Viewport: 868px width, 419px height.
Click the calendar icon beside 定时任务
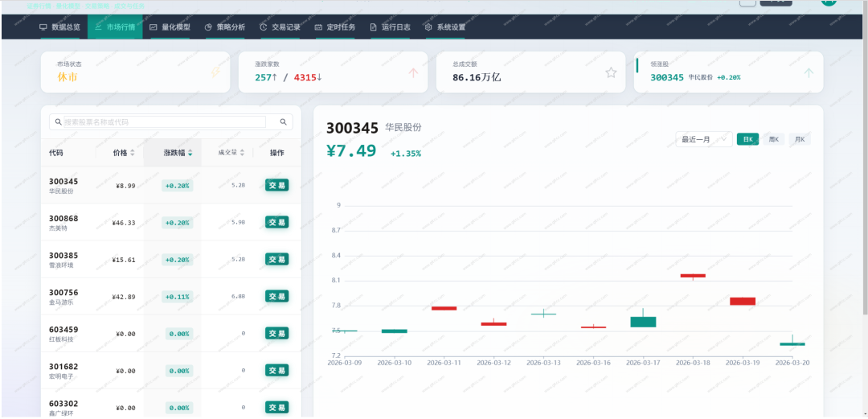point(318,27)
